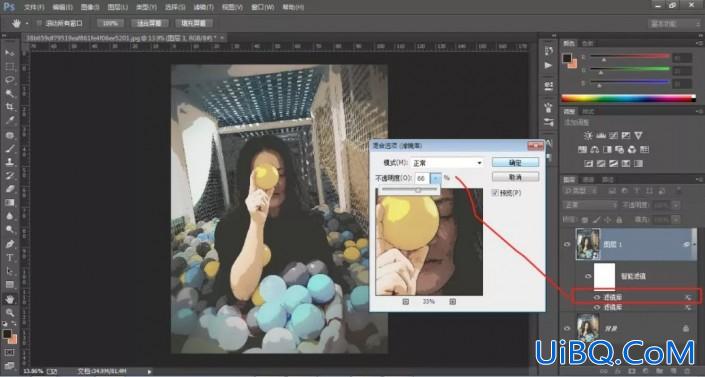Open layer opacity dropdown arrow
This screenshot has width=705, height=377.
tap(675, 205)
